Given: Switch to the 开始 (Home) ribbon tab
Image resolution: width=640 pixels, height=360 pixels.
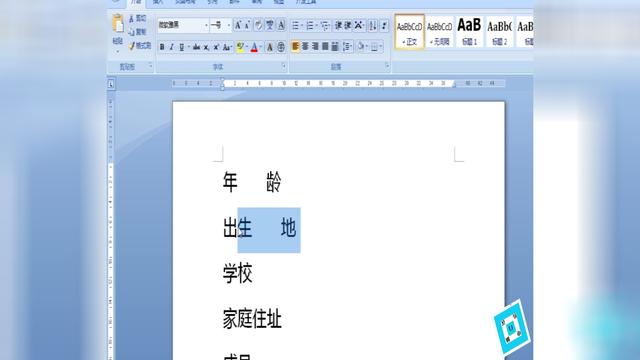Looking at the screenshot, I should tap(136, 2).
